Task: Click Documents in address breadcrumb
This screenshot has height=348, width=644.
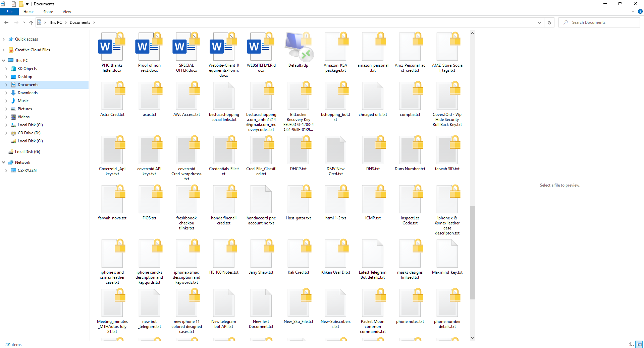Action: [x=80, y=22]
